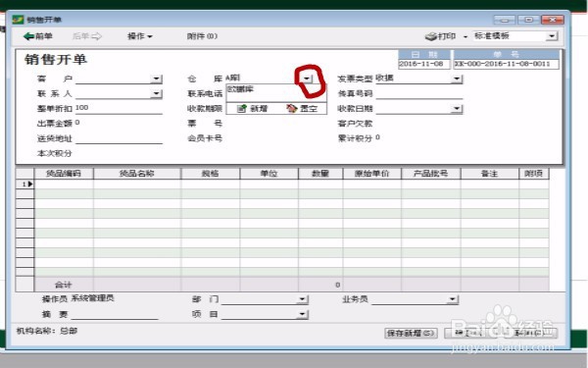Click the 销售开单 title bar app icon
The height and width of the screenshot is (368, 588).
coord(18,20)
